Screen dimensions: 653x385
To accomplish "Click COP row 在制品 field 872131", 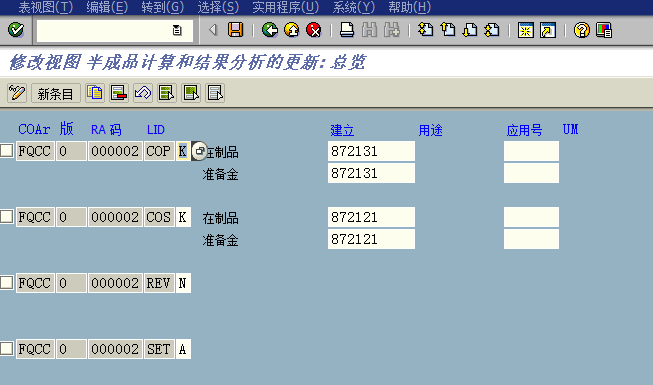I will pos(371,151).
